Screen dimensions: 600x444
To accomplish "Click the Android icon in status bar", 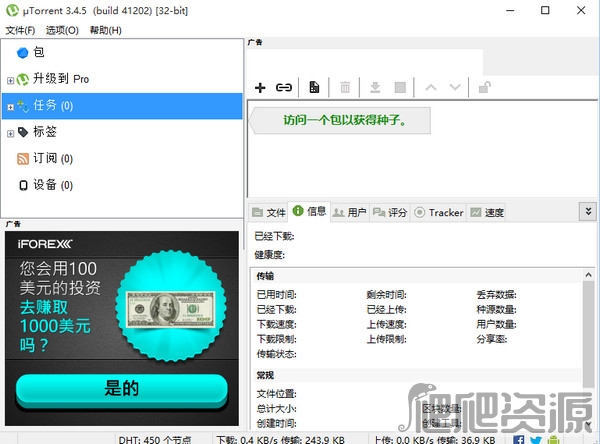I will coord(554,440).
